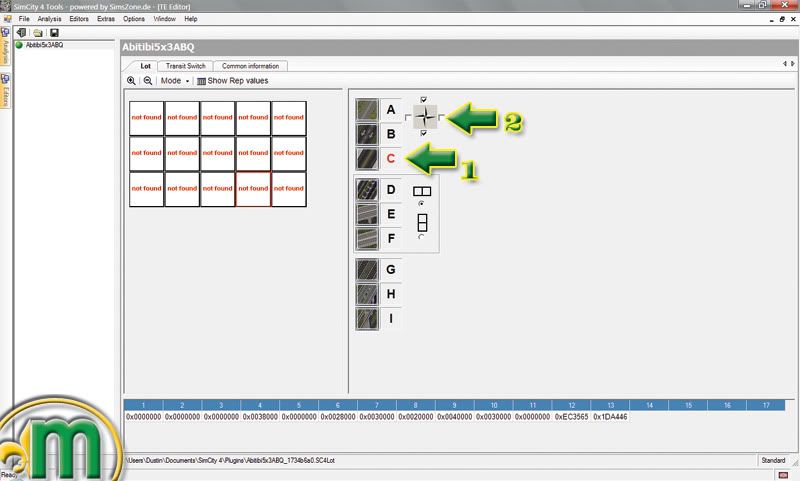Click table cell 0x0038000
800x481 pixels.
[260, 417]
